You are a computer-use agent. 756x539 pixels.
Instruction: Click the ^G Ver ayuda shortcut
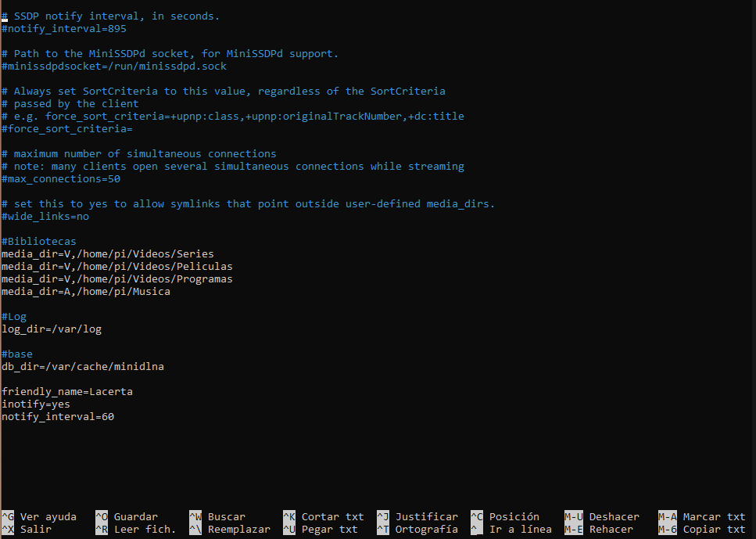[39, 517]
